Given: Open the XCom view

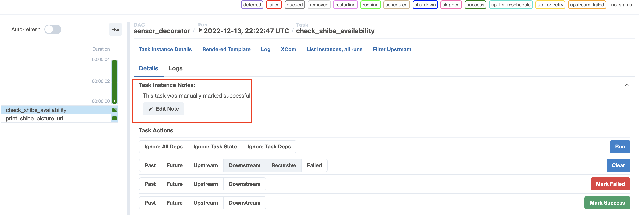Looking at the screenshot, I should (289, 49).
